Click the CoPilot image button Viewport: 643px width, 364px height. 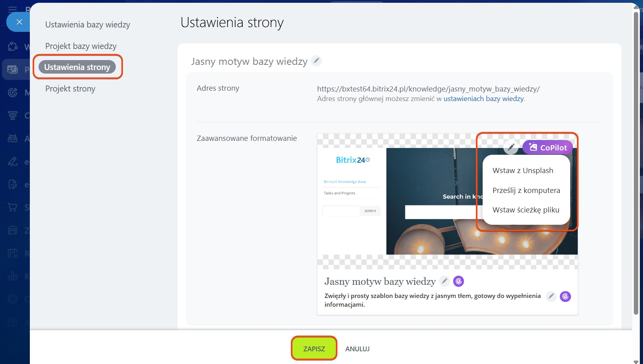(x=548, y=147)
